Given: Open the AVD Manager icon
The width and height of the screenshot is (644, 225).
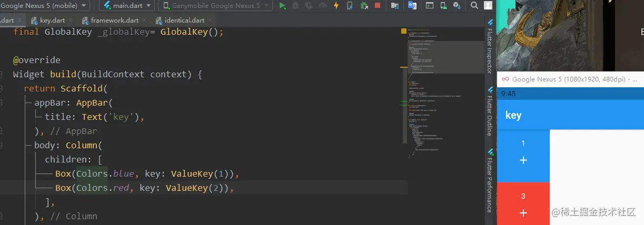Looking at the screenshot, I should pos(430,6).
